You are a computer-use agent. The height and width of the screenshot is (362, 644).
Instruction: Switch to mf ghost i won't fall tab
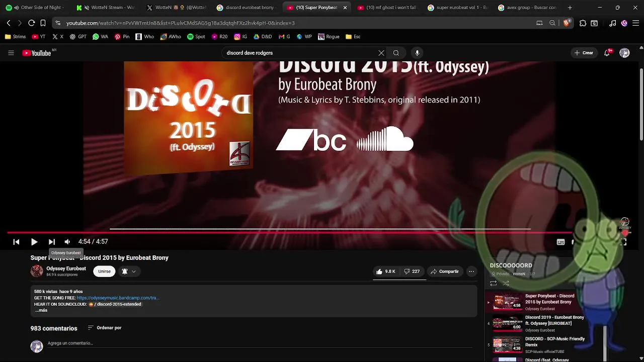[387, 8]
